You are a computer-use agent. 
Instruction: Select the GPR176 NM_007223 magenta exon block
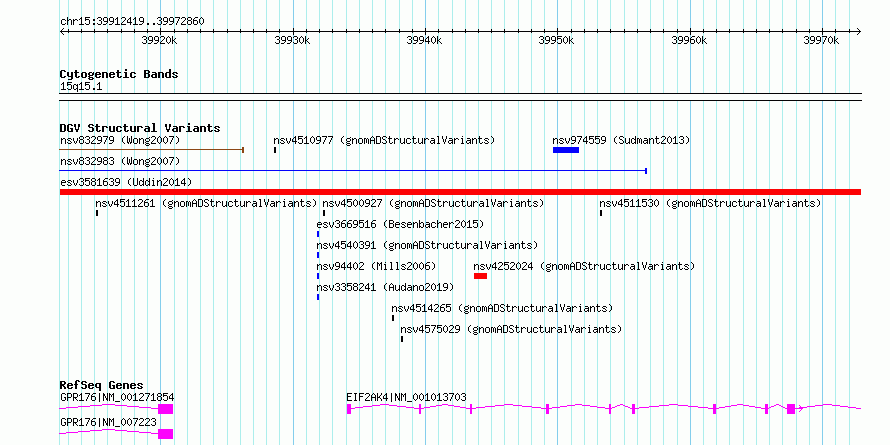click(x=165, y=434)
